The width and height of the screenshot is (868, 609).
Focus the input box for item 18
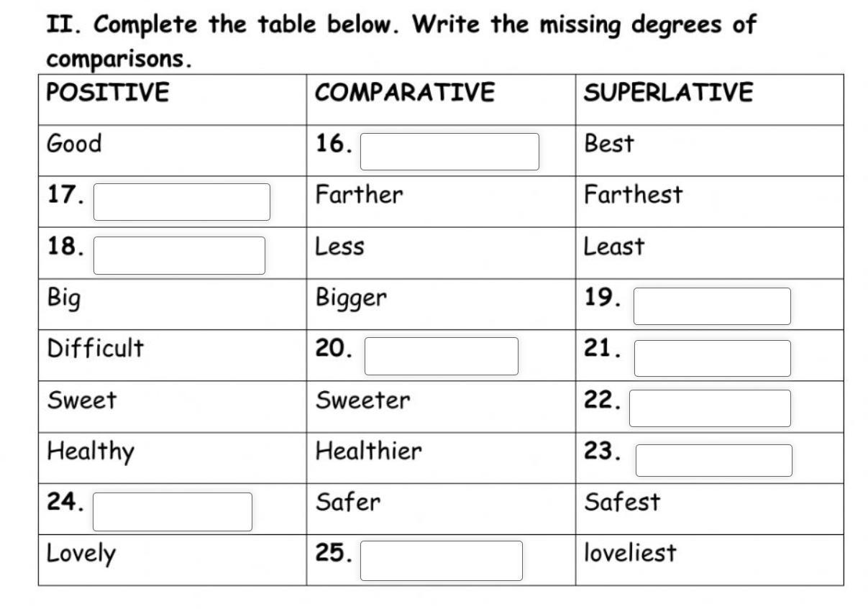(x=179, y=255)
